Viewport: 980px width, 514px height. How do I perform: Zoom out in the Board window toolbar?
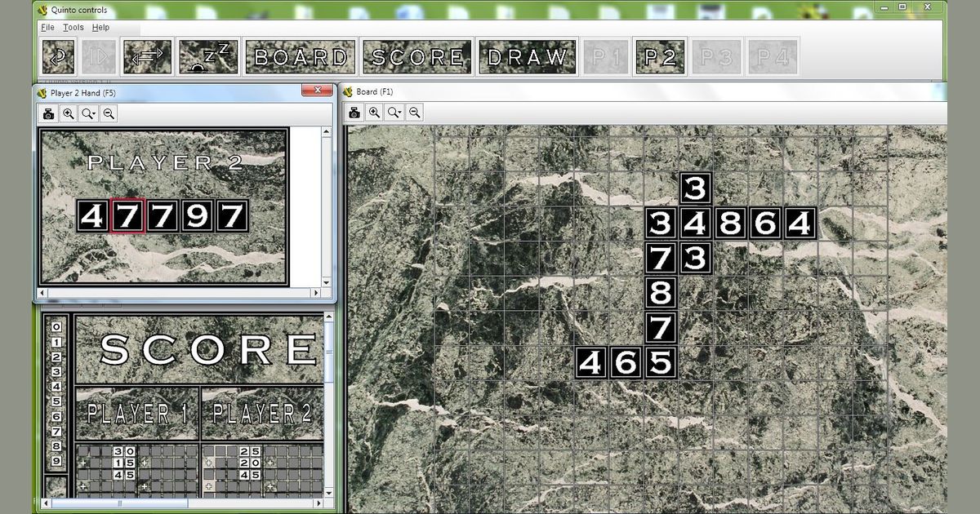415,113
